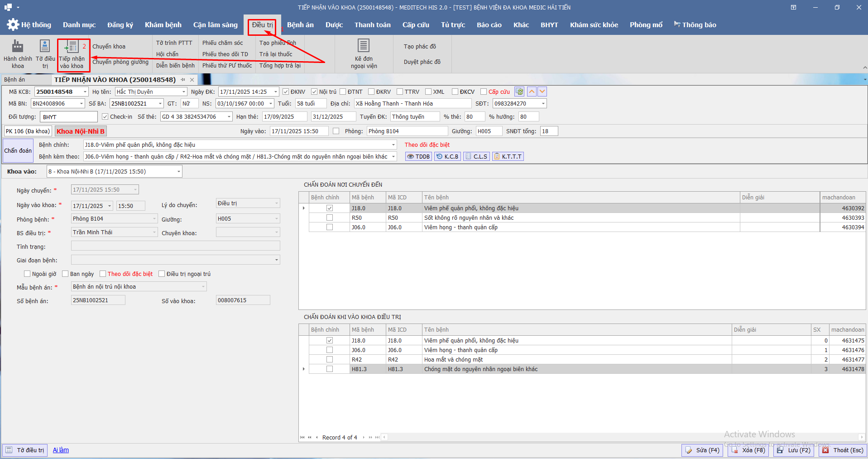Click the Ai làm link
This screenshot has height=459, width=868.
61,450
